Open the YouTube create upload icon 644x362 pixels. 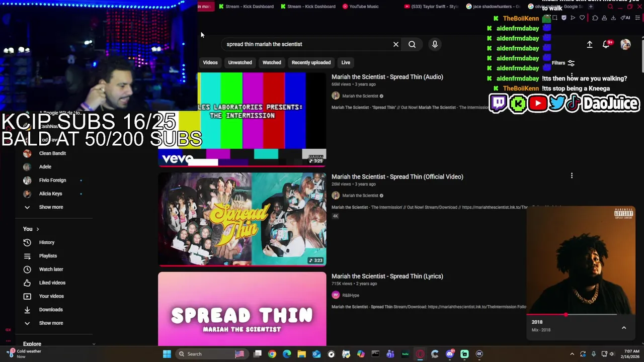[590, 44]
